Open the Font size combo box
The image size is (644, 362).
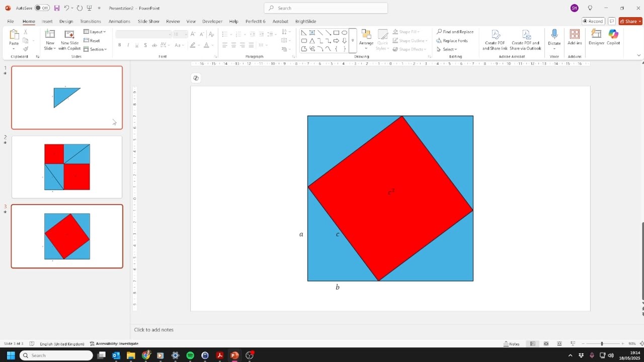pyautogui.click(x=180, y=34)
